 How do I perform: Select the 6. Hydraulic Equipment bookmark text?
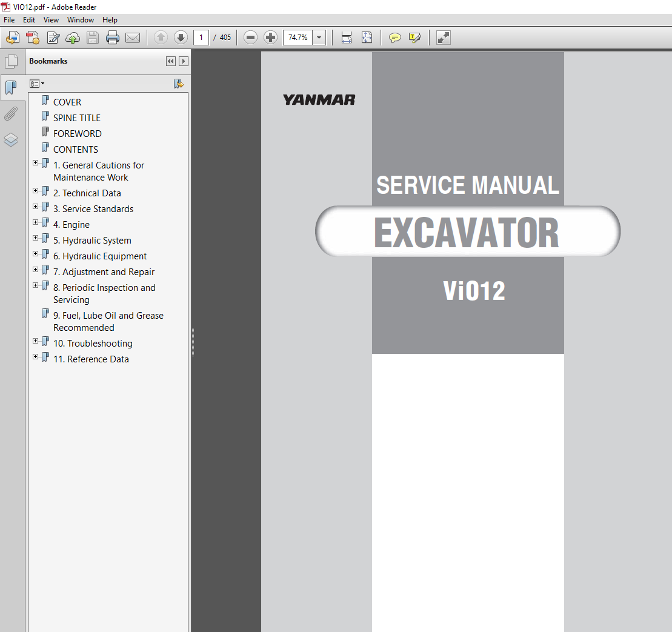tap(100, 257)
